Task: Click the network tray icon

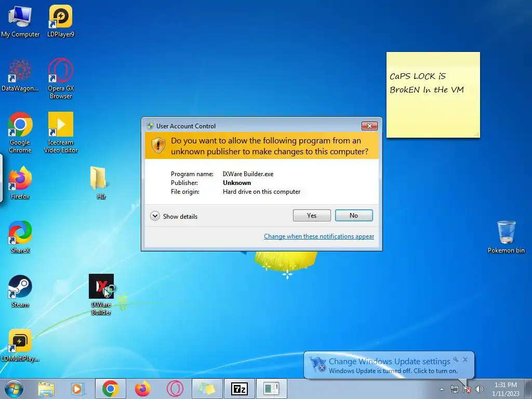Action: click(x=454, y=389)
